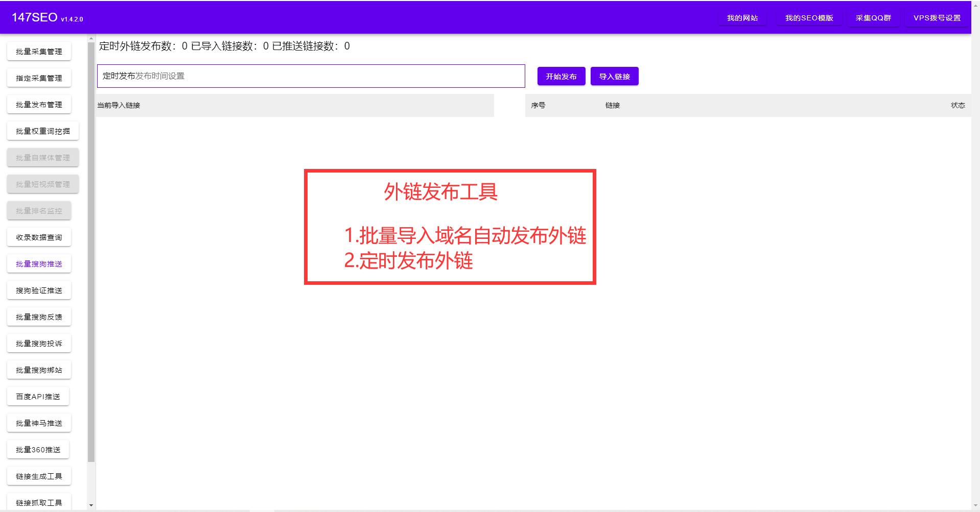
Task: Open 我的网站 from top navigation
Action: tap(742, 18)
